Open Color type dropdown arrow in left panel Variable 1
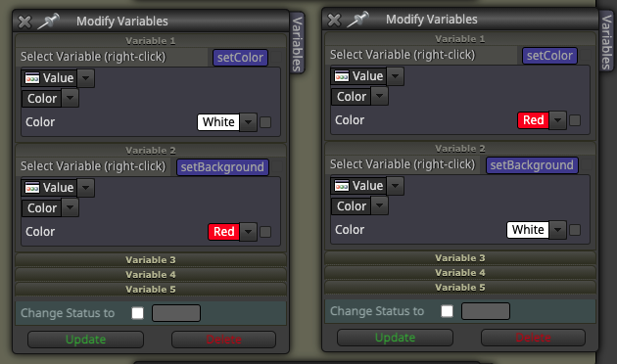Image resolution: width=617 pixels, height=364 pixels. 71,98
